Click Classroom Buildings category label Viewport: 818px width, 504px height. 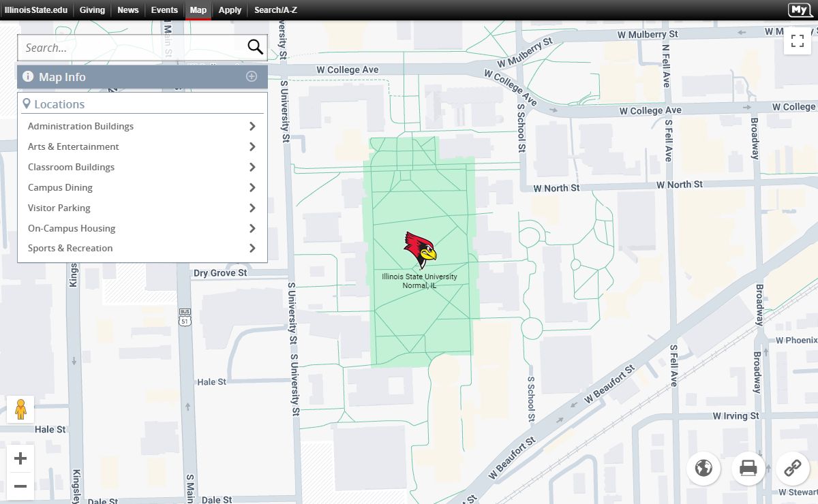click(71, 167)
